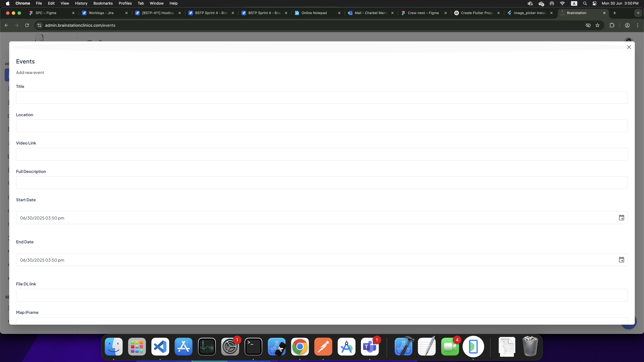Switch to the Worklogs - Jira tab
The height and width of the screenshot is (362, 644).
101,13
